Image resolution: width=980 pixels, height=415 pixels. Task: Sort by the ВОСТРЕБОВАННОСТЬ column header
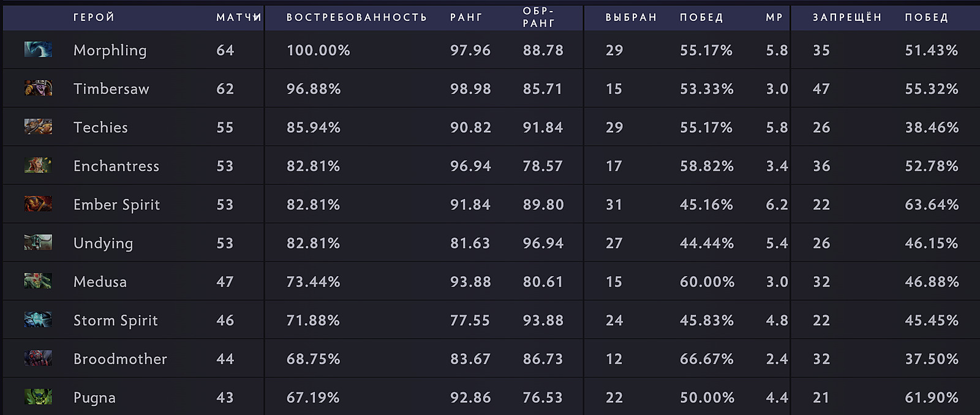tap(356, 17)
